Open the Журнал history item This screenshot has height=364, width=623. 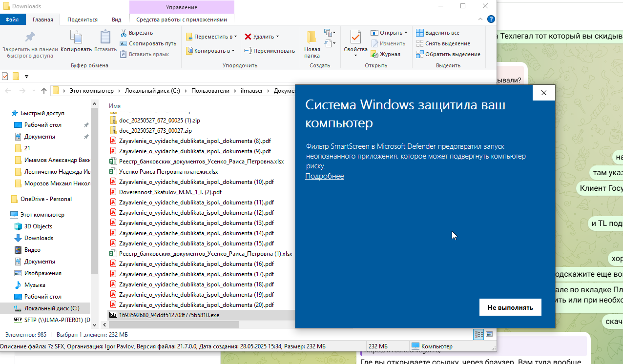(x=386, y=54)
